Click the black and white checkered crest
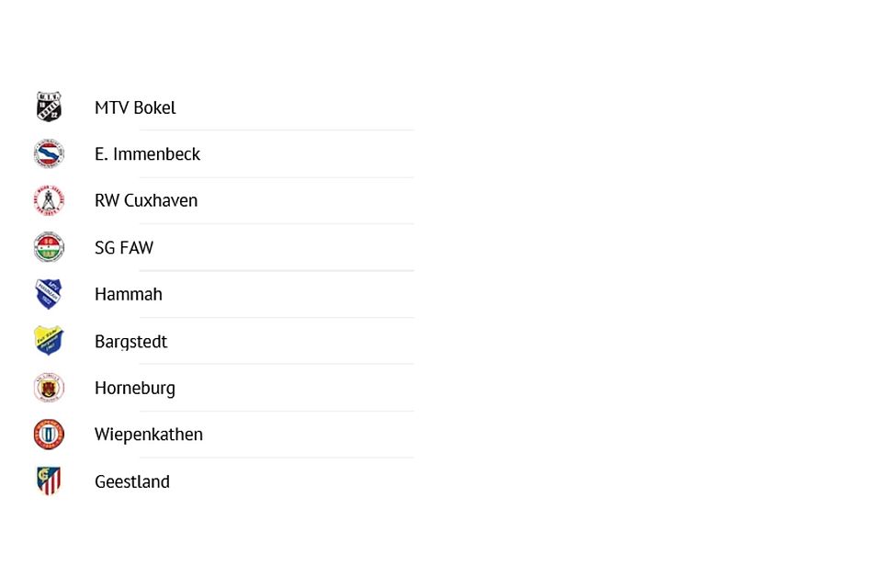This screenshot has height=588, width=882. click(x=49, y=107)
